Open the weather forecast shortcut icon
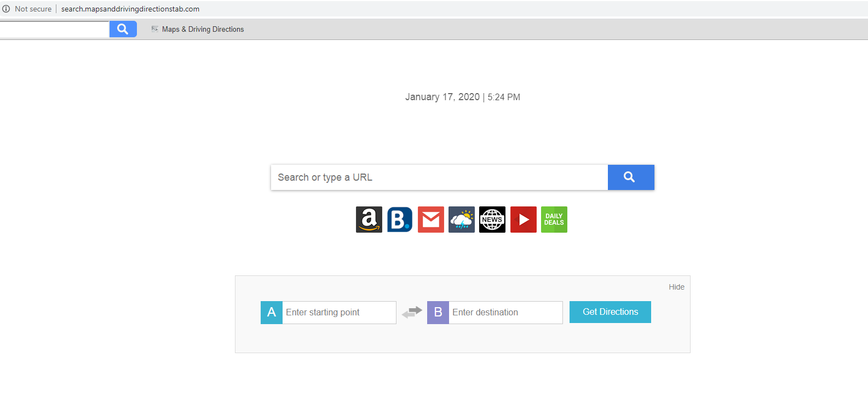The image size is (868, 415). (462, 220)
